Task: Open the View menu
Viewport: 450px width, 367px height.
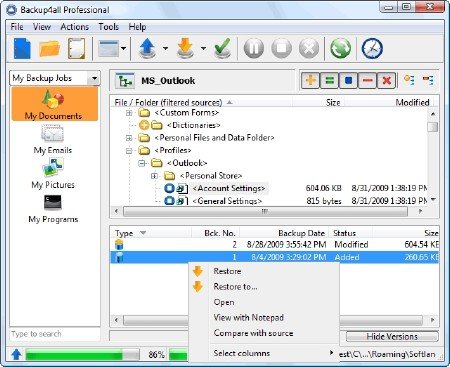Action: pos(42,27)
